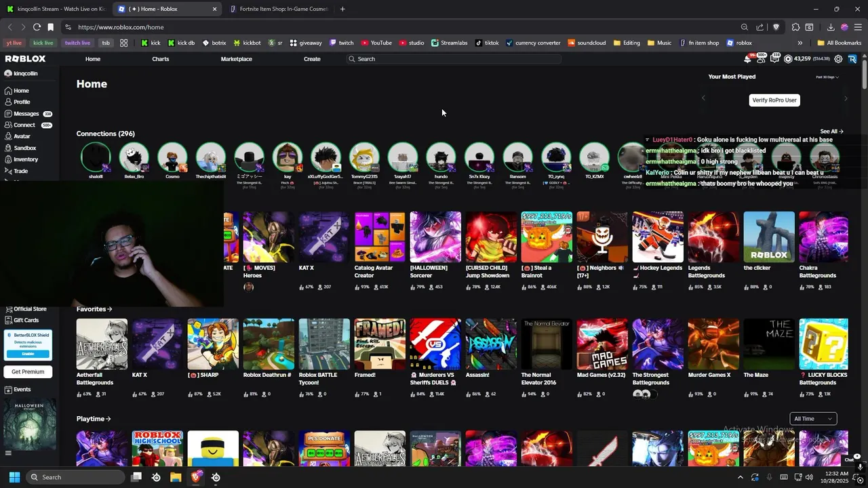Click the zoom magnifier in address bar
The height and width of the screenshot is (488, 868).
click(x=745, y=27)
